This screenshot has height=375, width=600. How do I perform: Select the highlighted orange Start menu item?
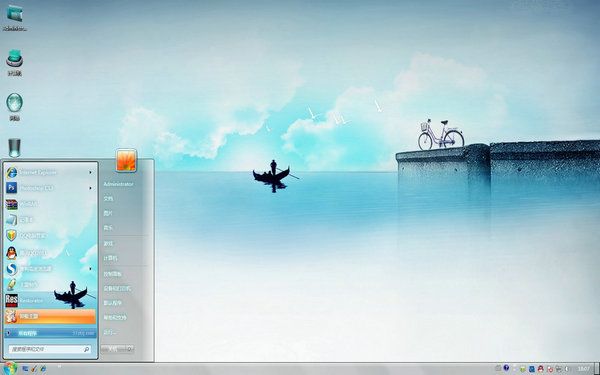pyautogui.click(x=50, y=316)
